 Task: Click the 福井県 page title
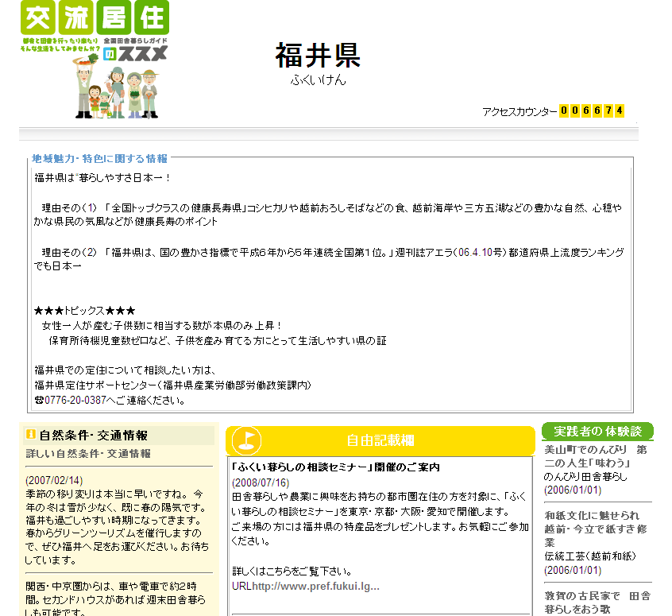318,56
